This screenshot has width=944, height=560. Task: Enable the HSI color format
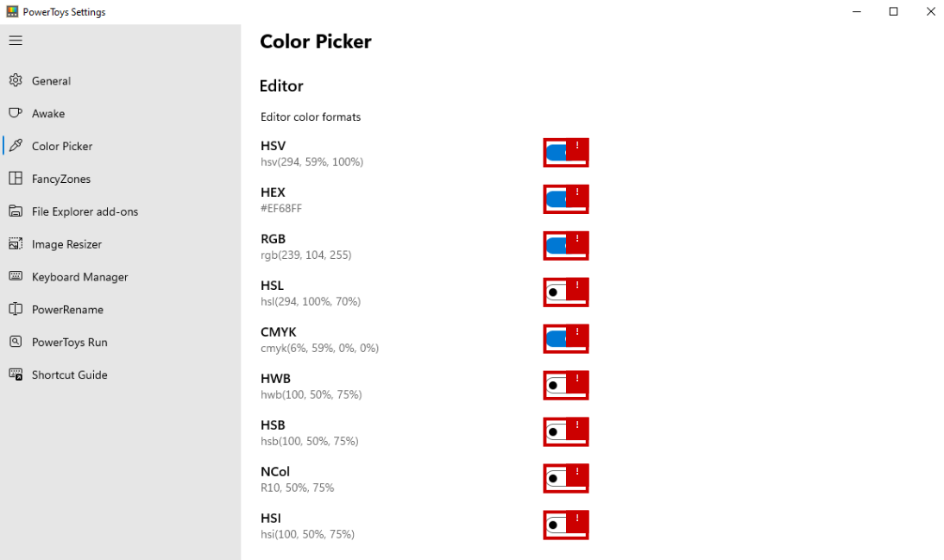[x=565, y=525]
